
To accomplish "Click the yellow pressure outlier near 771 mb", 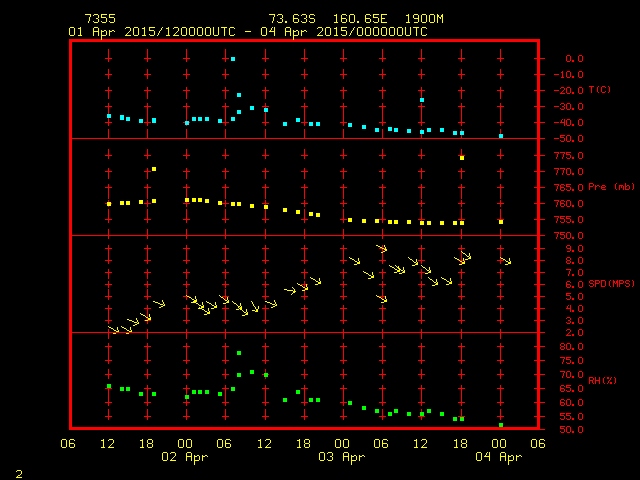I will pos(154,169).
